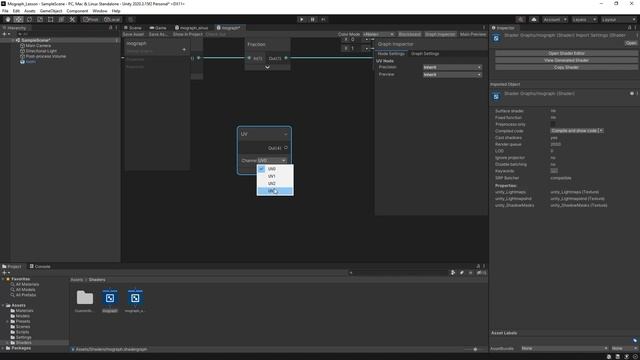
Task: Switch to the Game tab
Action: [x=158, y=28]
